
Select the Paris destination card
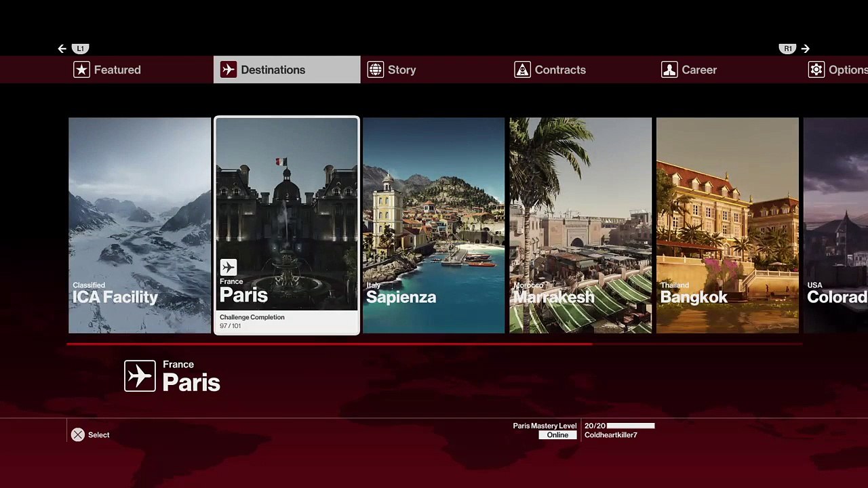click(287, 226)
